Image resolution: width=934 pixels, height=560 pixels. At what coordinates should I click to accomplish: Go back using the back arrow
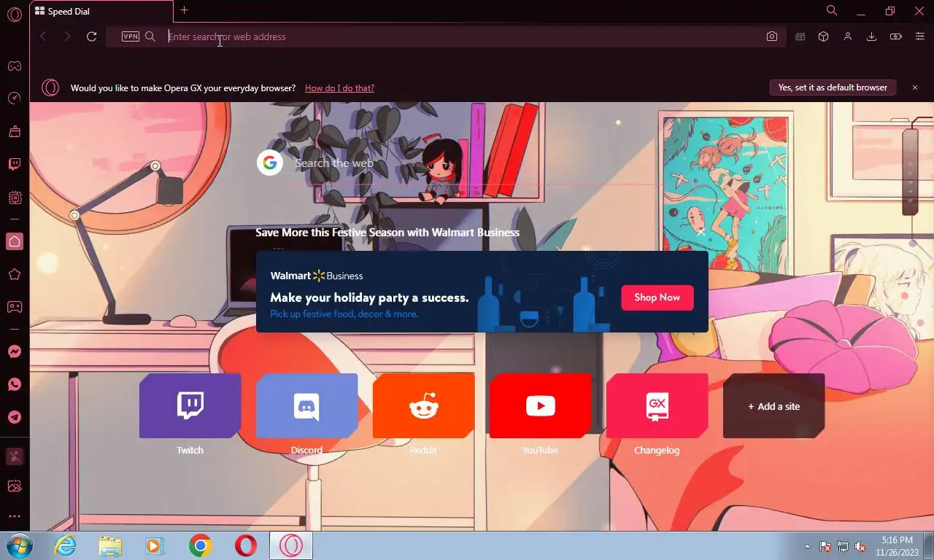click(43, 36)
